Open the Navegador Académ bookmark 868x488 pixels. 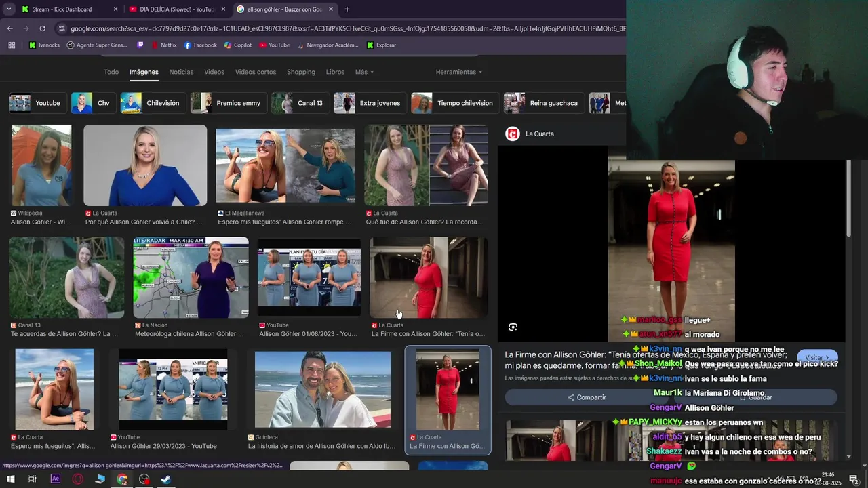(x=327, y=45)
